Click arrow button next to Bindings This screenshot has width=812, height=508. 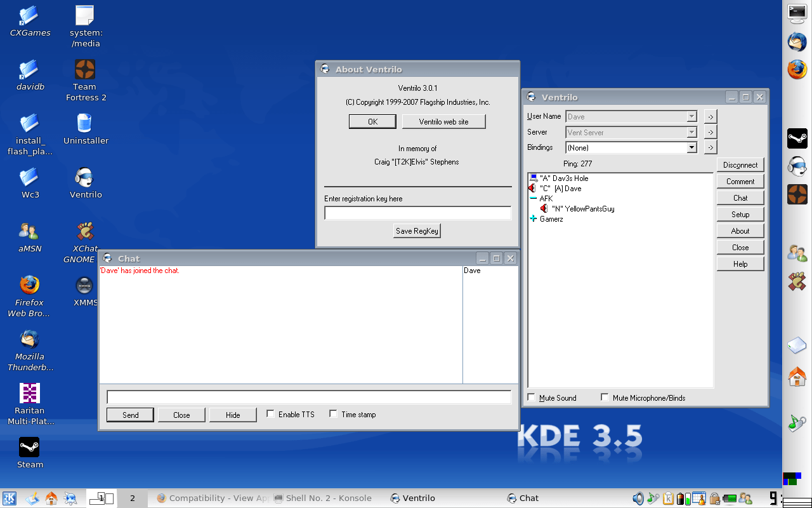point(710,147)
